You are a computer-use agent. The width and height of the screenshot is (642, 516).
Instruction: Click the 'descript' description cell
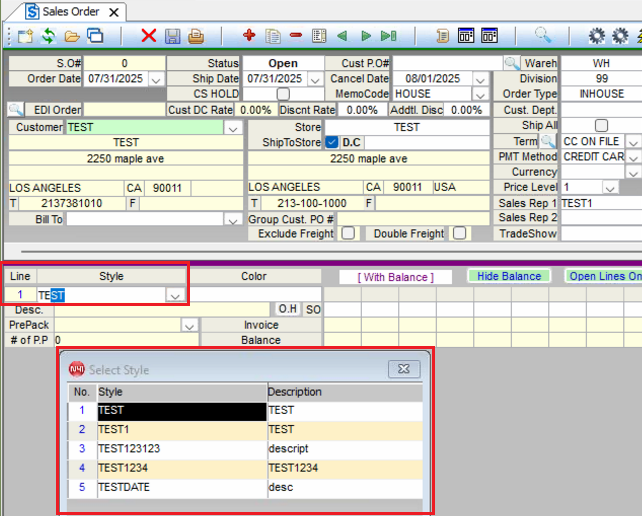pyautogui.click(x=345, y=449)
